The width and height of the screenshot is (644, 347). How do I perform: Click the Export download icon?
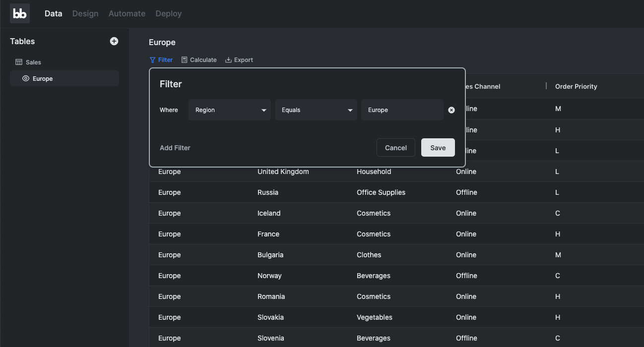point(228,60)
